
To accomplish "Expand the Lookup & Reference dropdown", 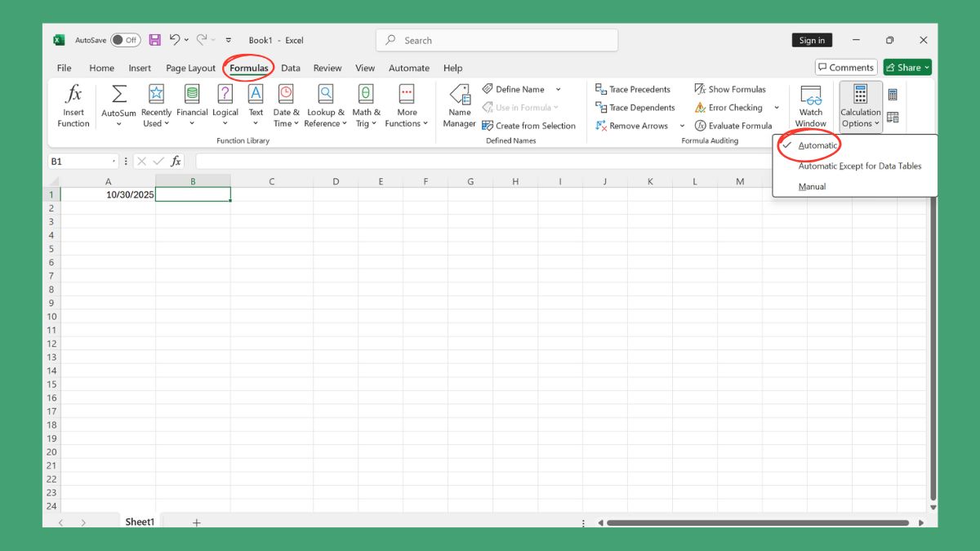I will pos(326,106).
